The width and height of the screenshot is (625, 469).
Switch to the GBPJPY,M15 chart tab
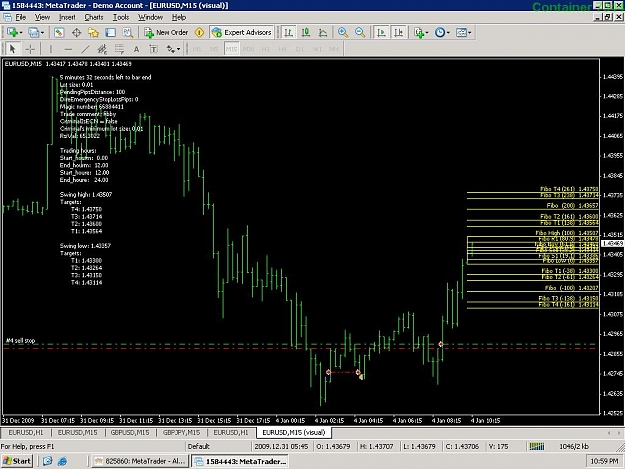(x=181, y=432)
